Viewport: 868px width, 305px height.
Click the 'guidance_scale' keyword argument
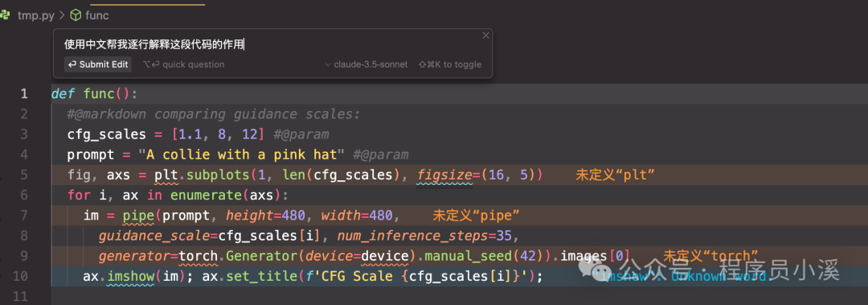coord(154,236)
